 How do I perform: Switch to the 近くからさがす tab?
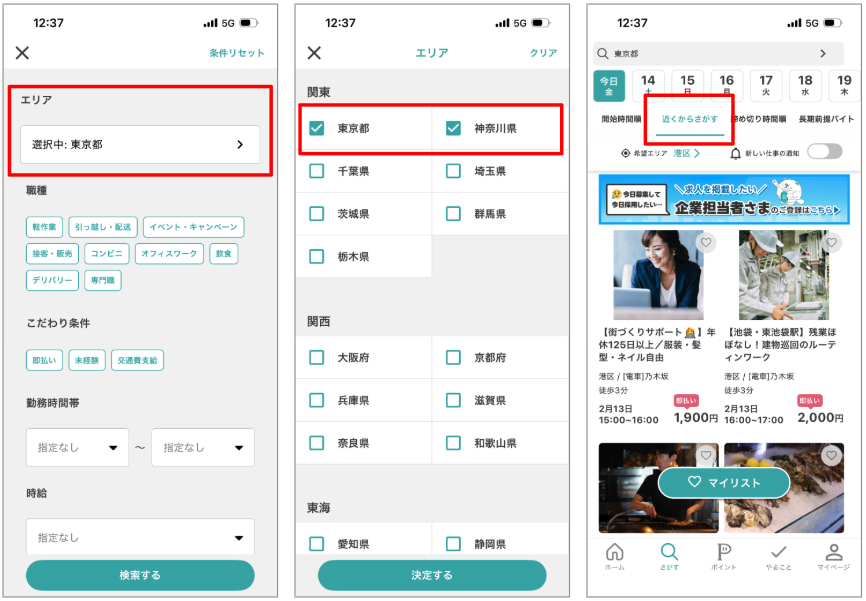coord(690,119)
